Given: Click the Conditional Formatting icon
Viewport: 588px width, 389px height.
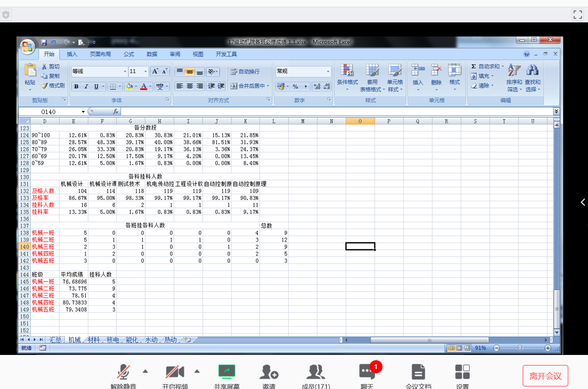Looking at the screenshot, I should click(347, 71).
